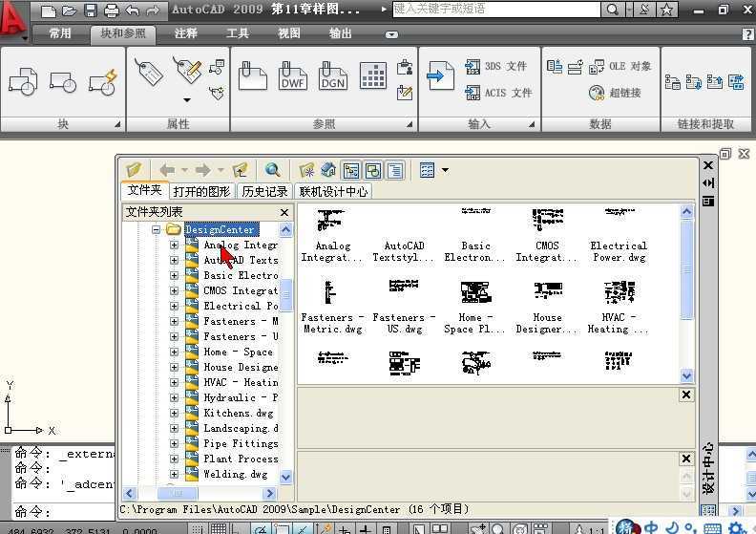Attach a DGN underlay
This screenshot has height=534, width=756.
click(333, 76)
